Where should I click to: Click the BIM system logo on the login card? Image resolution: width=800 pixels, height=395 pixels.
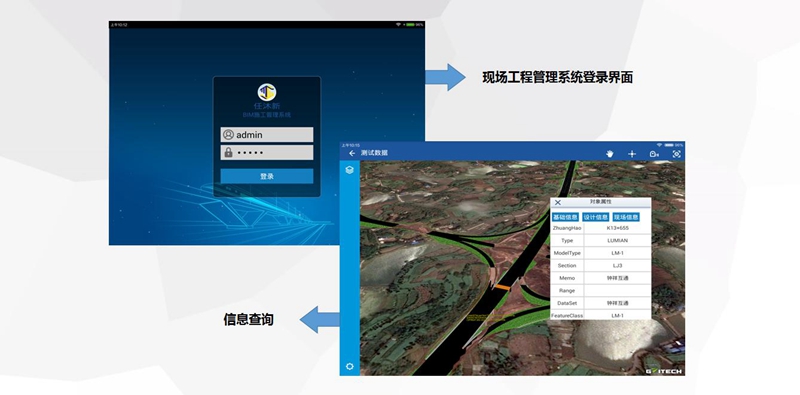(267, 92)
